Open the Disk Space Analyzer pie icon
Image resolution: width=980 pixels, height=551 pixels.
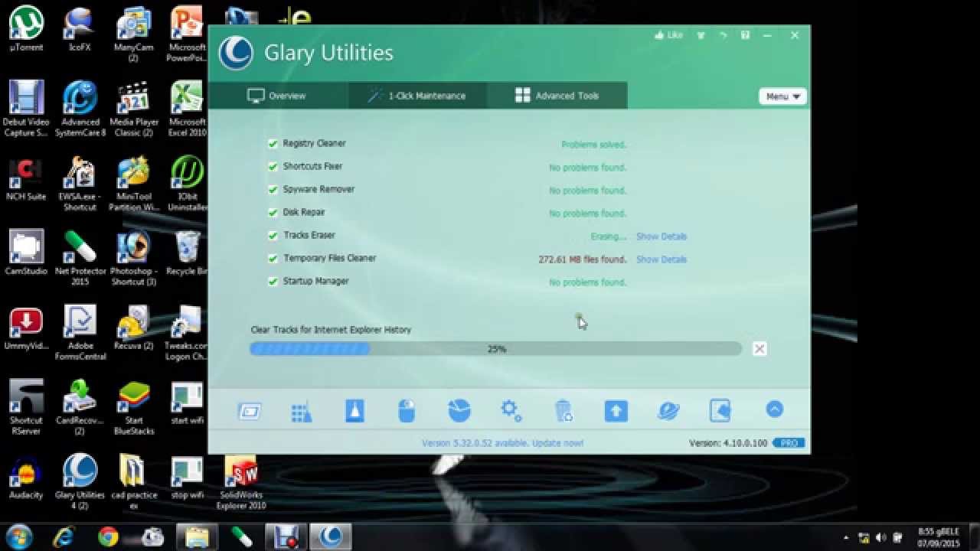459,411
